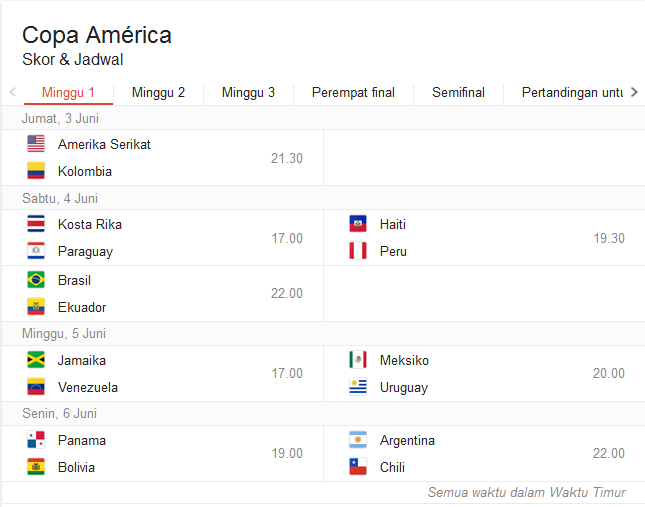
Task: Click the Colombia flag icon
Action: click(36, 171)
